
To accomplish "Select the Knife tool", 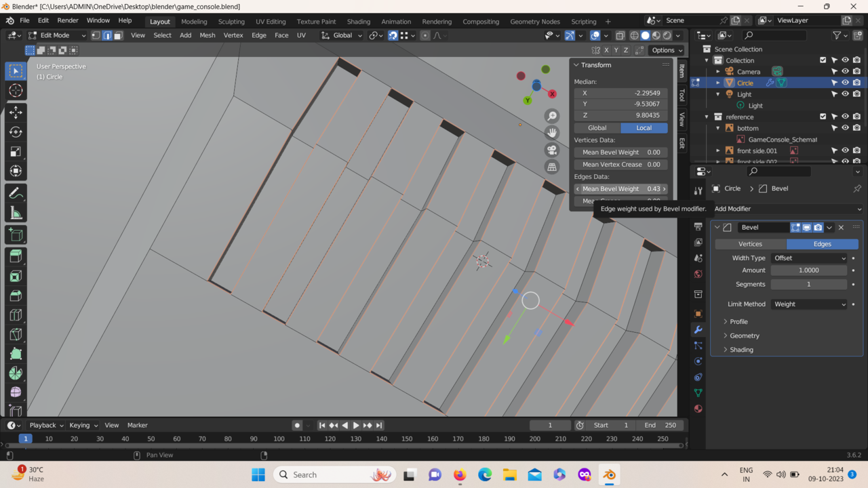I will coord(16,334).
